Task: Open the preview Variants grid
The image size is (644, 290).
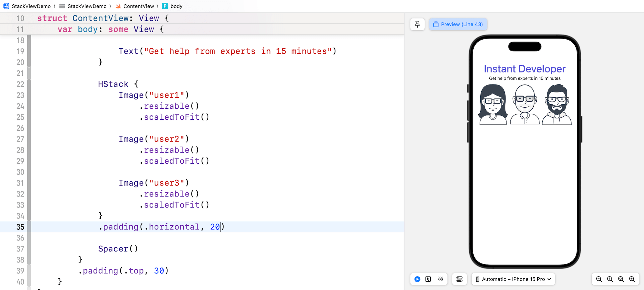Action: [x=440, y=279]
